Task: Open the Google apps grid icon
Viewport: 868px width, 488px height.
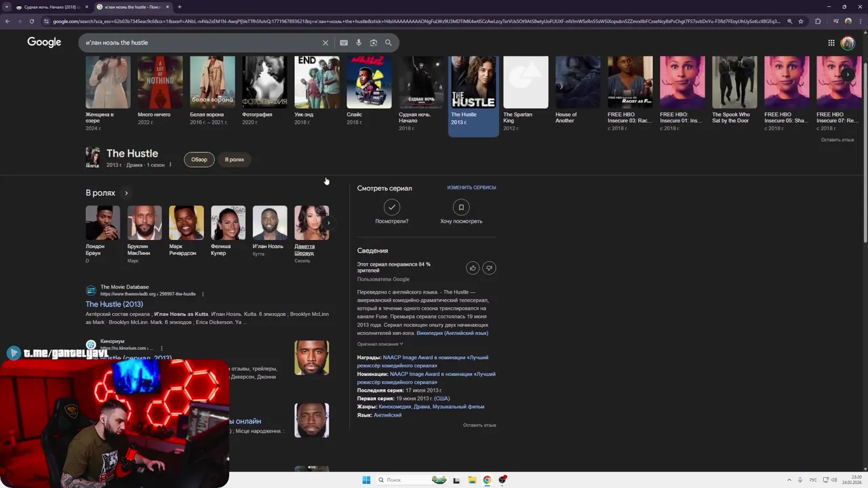Action: click(x=831, y=43)
